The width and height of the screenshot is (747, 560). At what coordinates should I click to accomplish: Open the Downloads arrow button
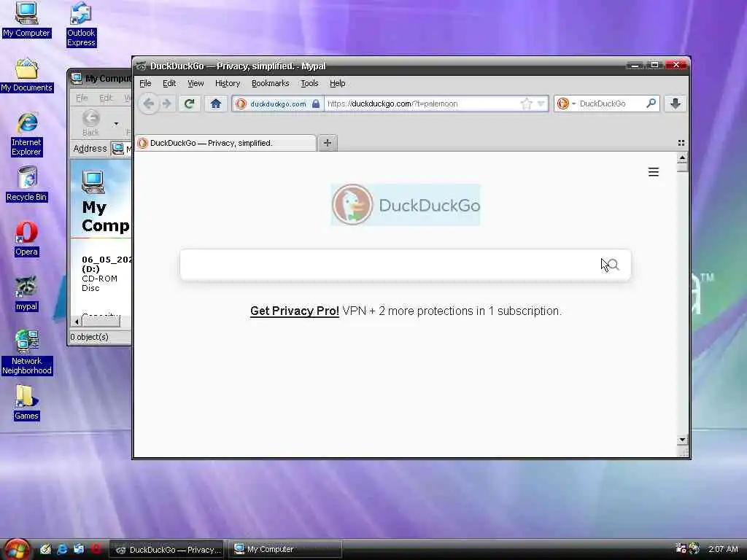675,104
